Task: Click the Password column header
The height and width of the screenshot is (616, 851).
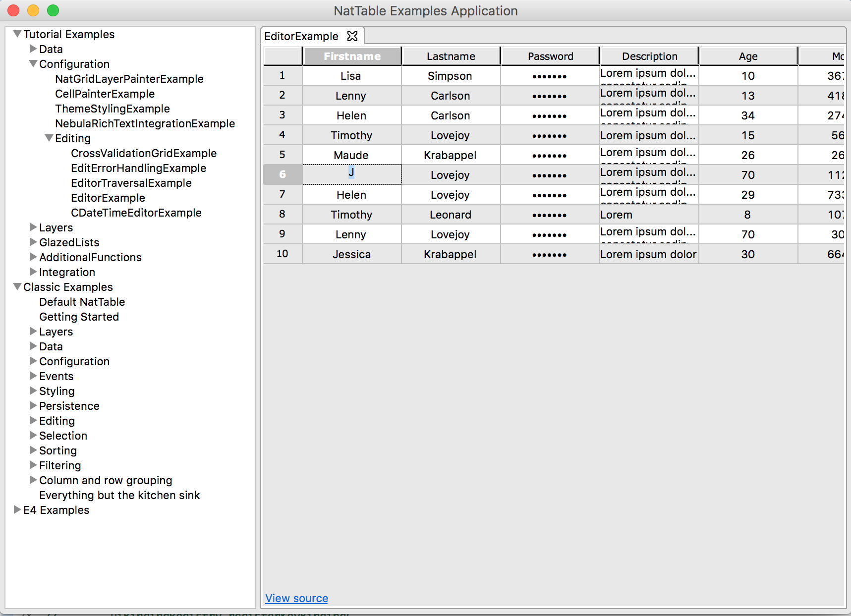Action: pos(550,56)
